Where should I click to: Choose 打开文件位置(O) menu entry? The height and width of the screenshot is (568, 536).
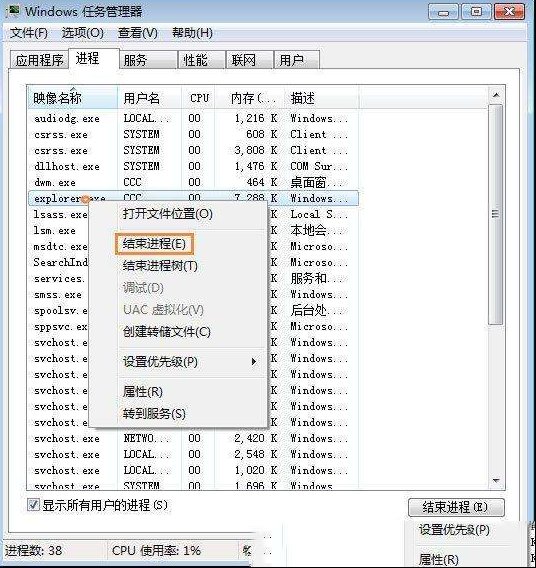tap(168, 214)
